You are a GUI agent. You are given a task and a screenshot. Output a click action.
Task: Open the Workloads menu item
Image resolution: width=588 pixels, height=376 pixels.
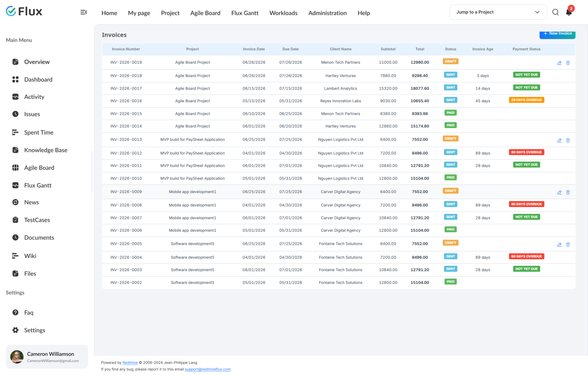[x=283, y=13]
